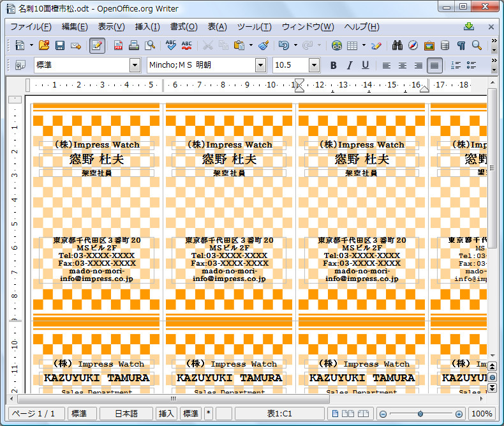Open the ツール(T) menu
This screenshot has height=426, width=504.
[x=255, y=27]
